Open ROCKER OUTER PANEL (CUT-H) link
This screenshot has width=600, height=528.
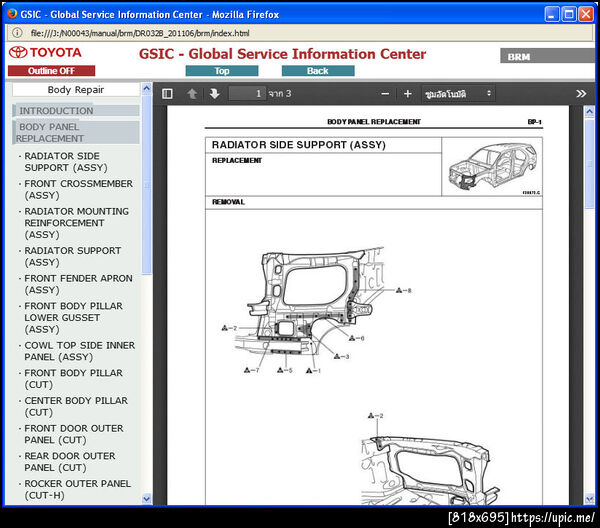77,489
